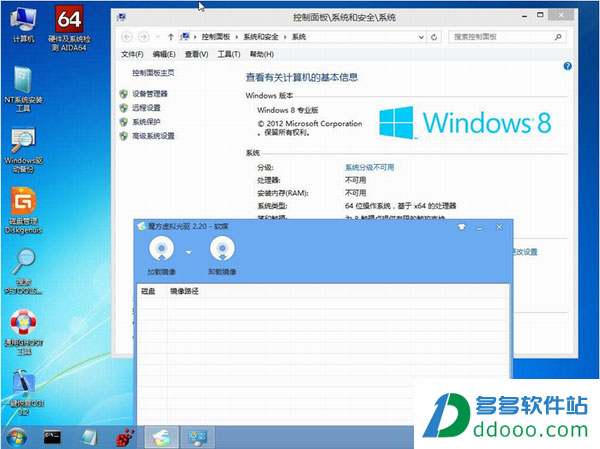This screenshot has width=600, height=449.
Task: Click the Forward arrow in control panel window
Action: point(143,37)
